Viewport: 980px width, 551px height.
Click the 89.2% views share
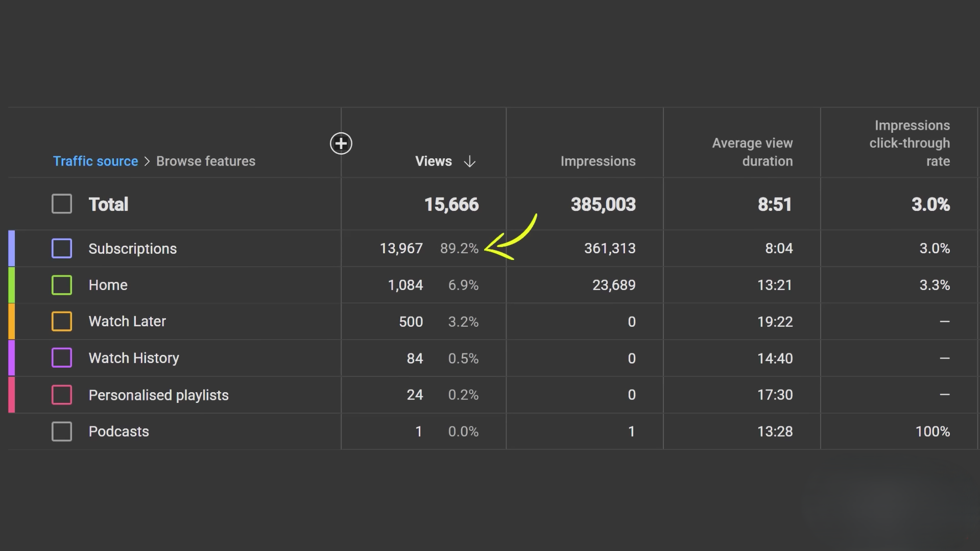pyautogui.click(x=459, y=249)
